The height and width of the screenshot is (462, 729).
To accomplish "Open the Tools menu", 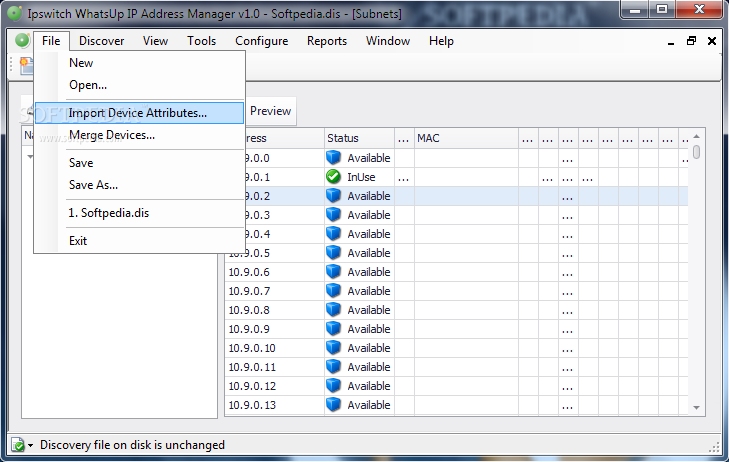I will click(201, 41).
